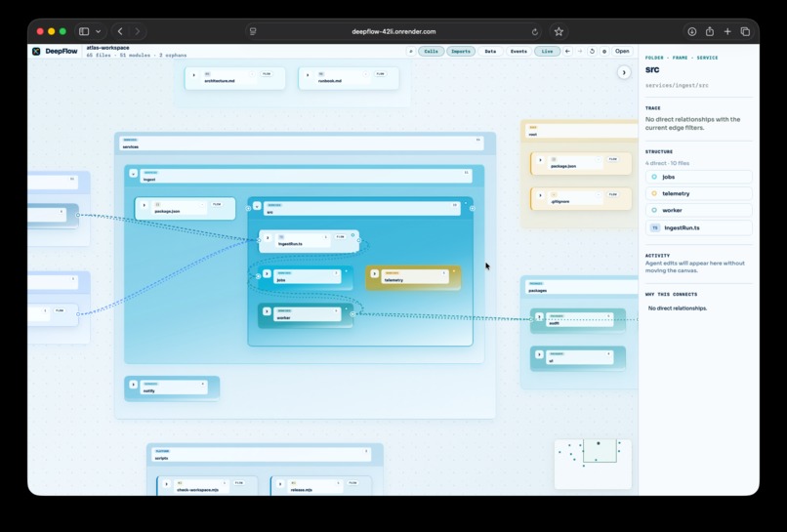Image resolution: width=787 pixels, height=532 pixels.
Task: Click the minimap overview
Action: (593, 465)
